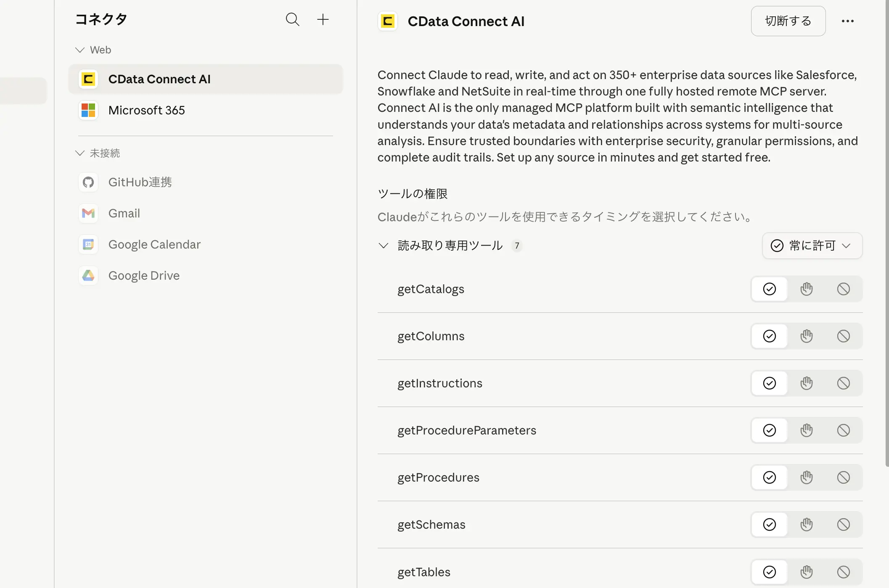Block the getProcedureParameters tool
Image resolution: width=889 pixels, height=588 pixels.
click(844, 430)
